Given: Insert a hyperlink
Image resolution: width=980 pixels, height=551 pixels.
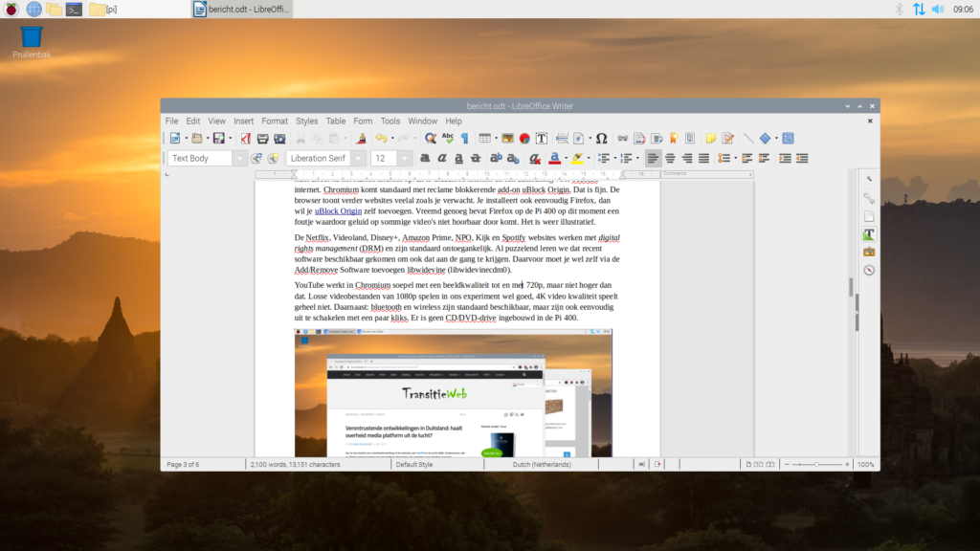Looking at the screenshot, I should [x=622, y=138].
